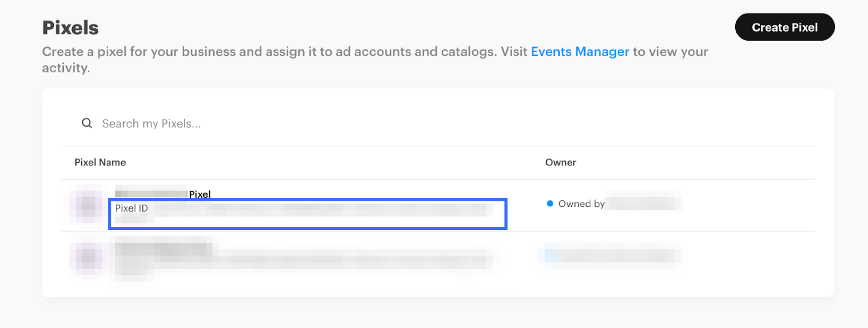Click the bold "Pixel" name in first row

point(200,194)
